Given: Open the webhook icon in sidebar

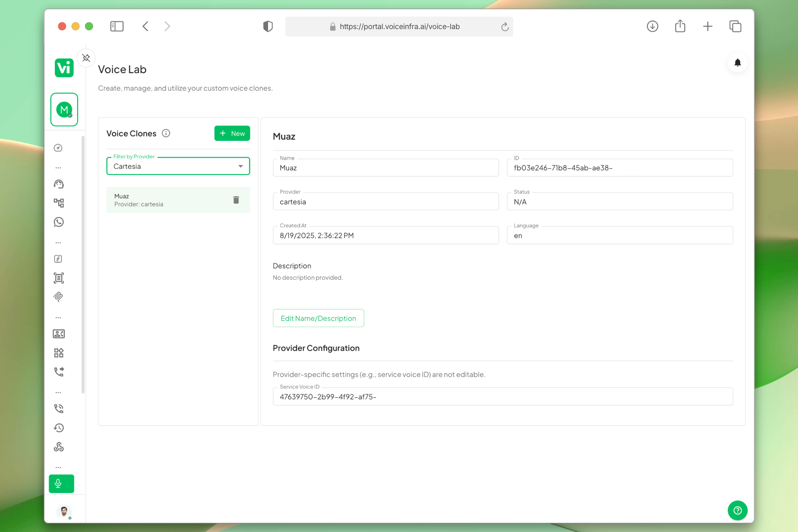Looking at the screenshot, I should click(59, 447).
